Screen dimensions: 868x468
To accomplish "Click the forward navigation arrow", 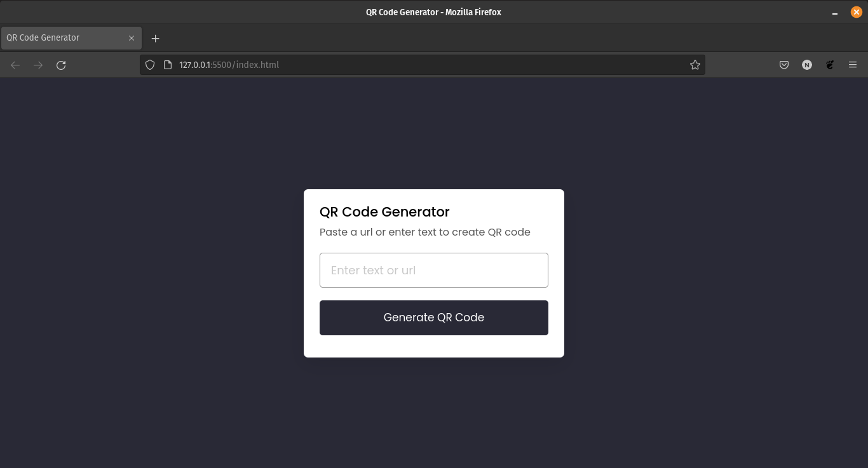I will pyautogui.click(x=37, y=65).
